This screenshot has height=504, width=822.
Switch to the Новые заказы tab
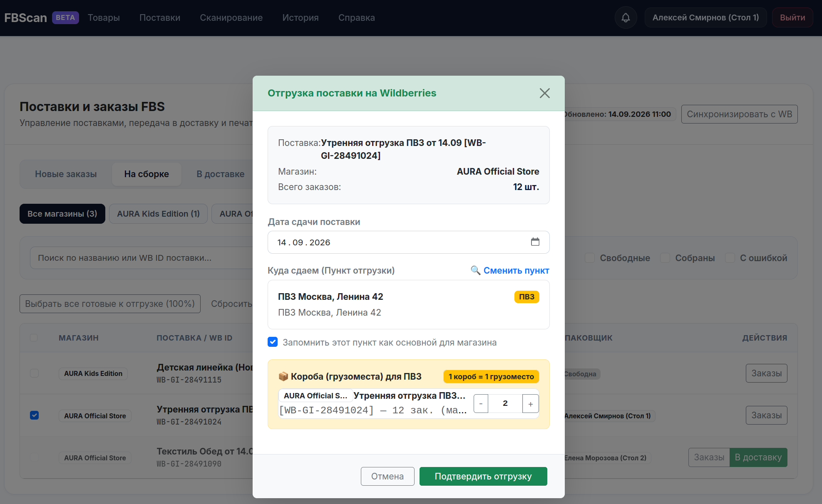(x=66, y=174)
